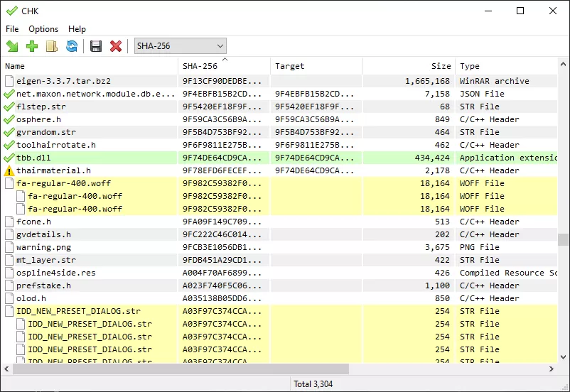Click the yellow folder toolbar icon
This screenshot has height=392, width=570.
[x=52, y=46]
